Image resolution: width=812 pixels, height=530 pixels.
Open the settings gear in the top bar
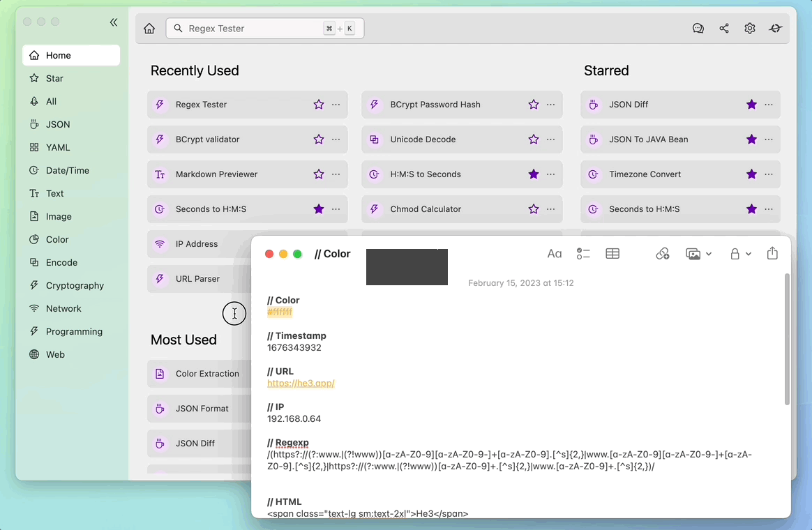(749, 29)
